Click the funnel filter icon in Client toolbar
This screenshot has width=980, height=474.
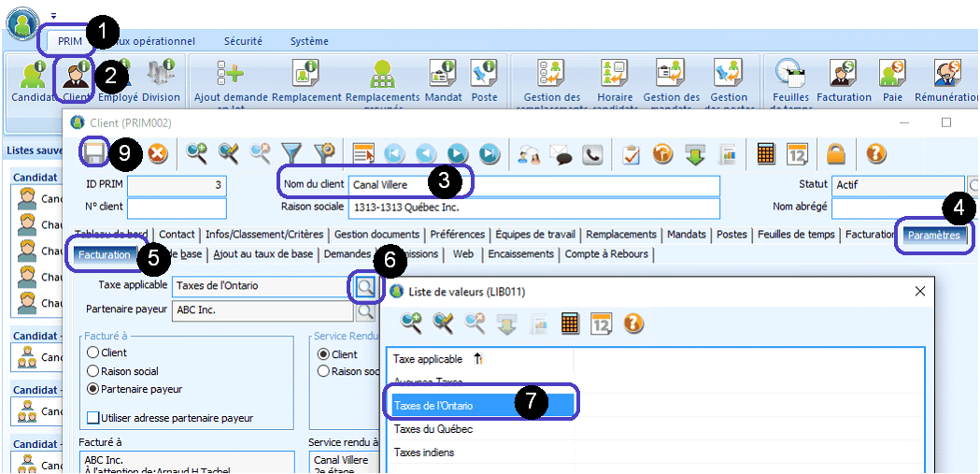click(292, 153)
